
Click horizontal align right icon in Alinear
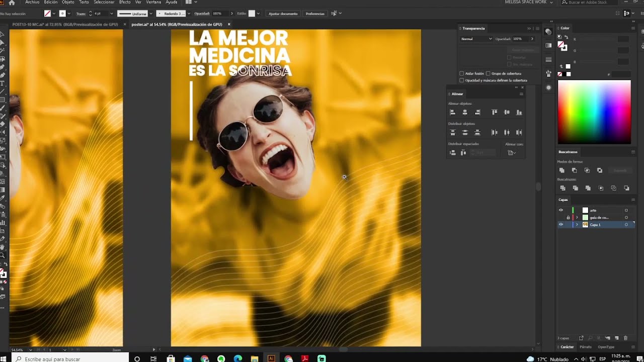tap(477, 113)
